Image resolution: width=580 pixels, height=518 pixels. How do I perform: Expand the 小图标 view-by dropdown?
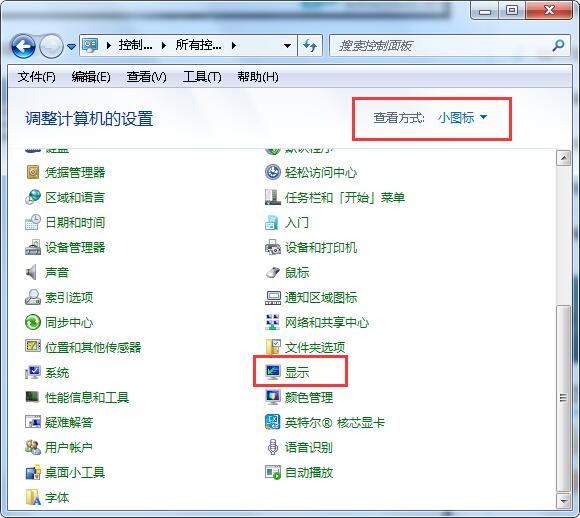point(462,118)
